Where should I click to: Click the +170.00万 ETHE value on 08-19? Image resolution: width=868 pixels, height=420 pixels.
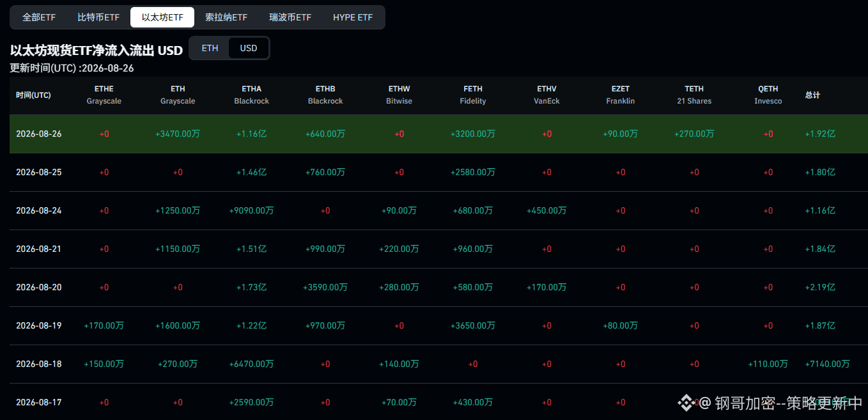(x=104, y=325)
